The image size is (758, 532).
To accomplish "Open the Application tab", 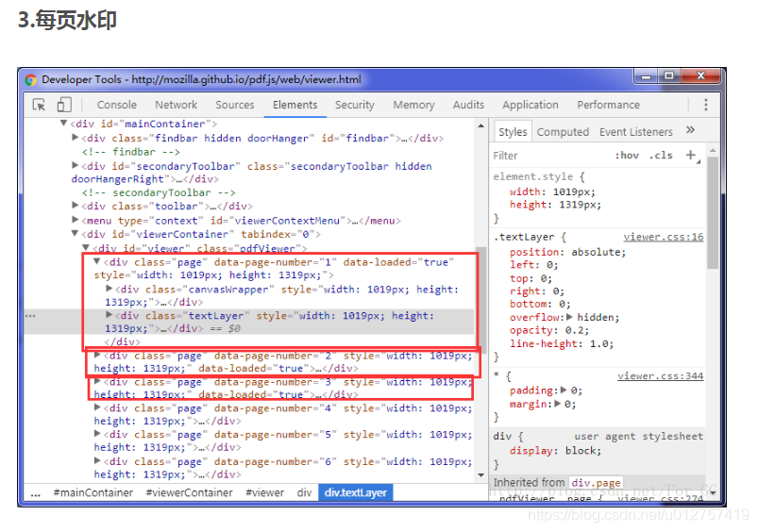I will click(530, 105).
